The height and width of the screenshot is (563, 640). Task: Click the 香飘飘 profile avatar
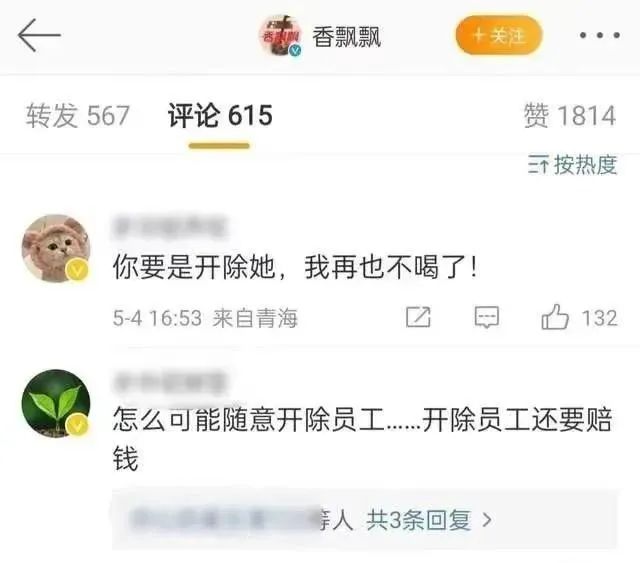tap(280, 35)
